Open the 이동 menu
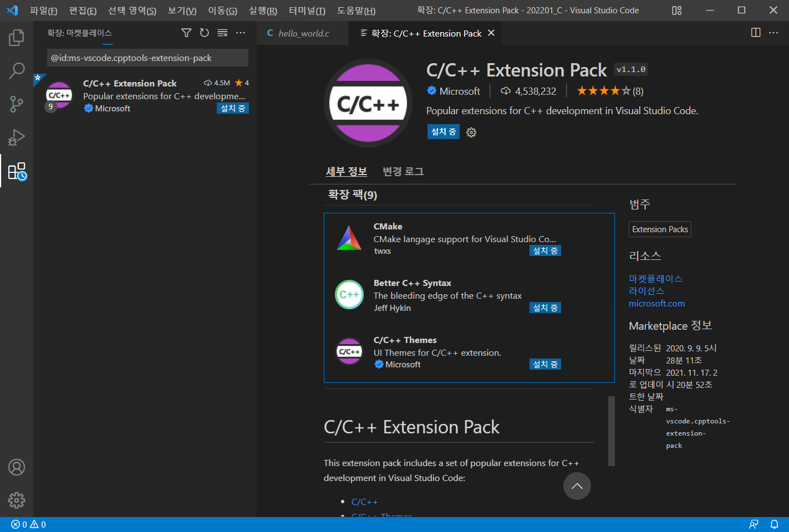The width and height of the screenshot is (789, 532). click(x=222, y=11)
